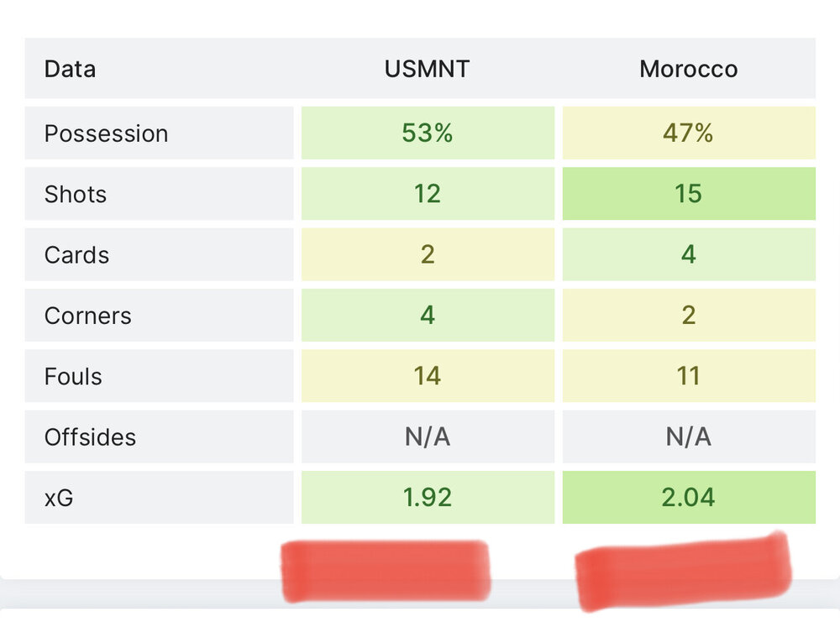Click Morocco's 47% possession cell
This screenshot has width=840, height=627.
point(688,133)
